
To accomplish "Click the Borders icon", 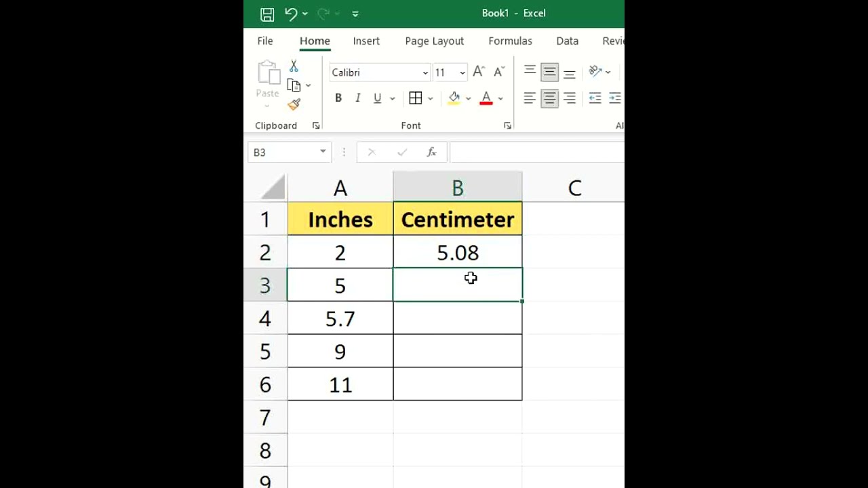I will [x=416, y=98].
